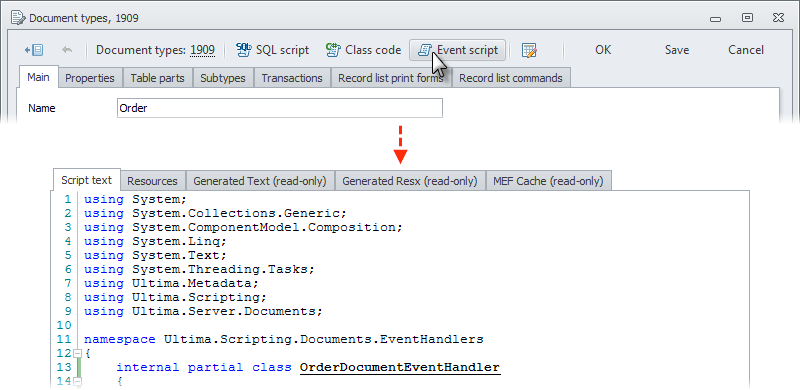Click the 'using System;' first line
Viewport: 800px width, 390px height.
coord(135,199)
